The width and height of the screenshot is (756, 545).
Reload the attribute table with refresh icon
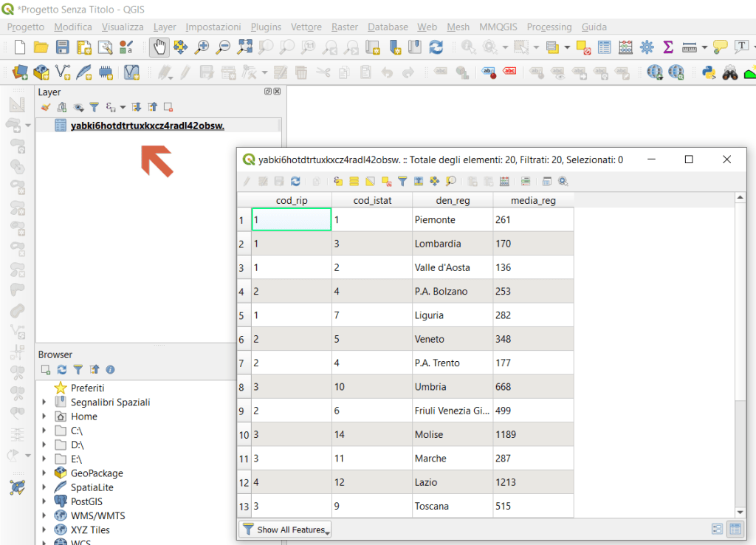coord(295,181)
